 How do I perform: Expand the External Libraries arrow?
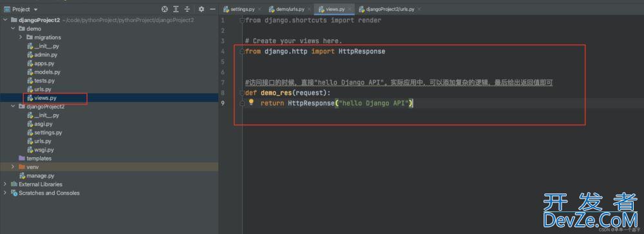[6, 184]
